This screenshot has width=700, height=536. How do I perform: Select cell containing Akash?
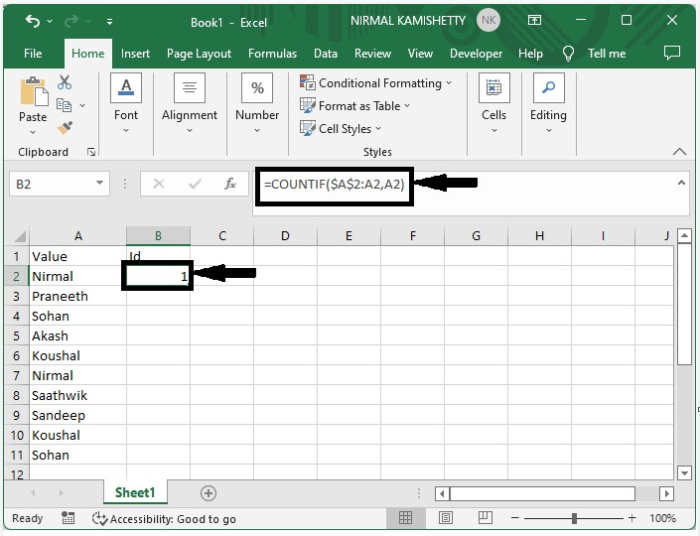pyautogui.click(x=78, y=336)
